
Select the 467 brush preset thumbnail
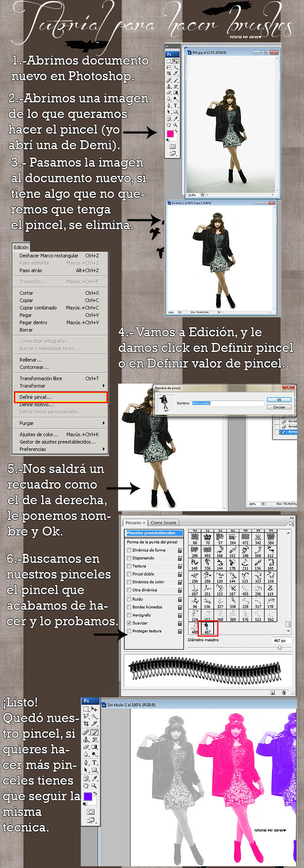tap(208, 628)
